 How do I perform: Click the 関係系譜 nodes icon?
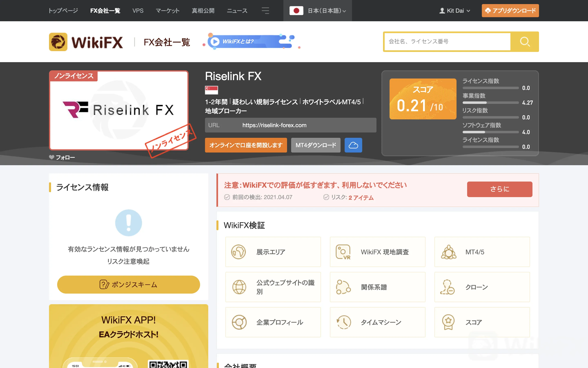[x=343, y=287]
